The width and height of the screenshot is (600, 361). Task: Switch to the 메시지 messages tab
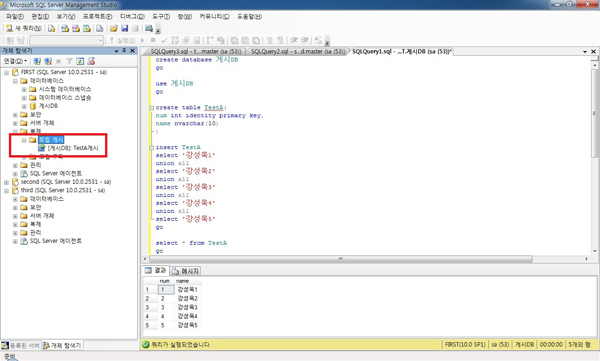(x=186, y=271)
